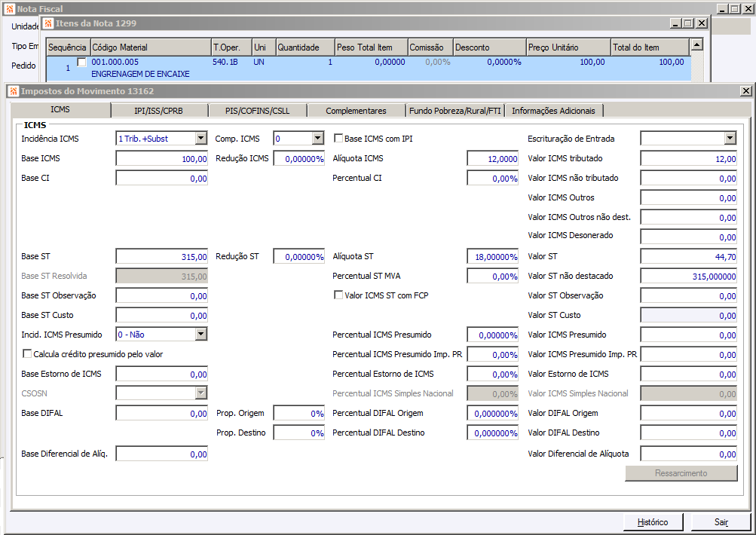Click the Histórico button
This screenshot has width=756, height=535.
click(653, 521)
